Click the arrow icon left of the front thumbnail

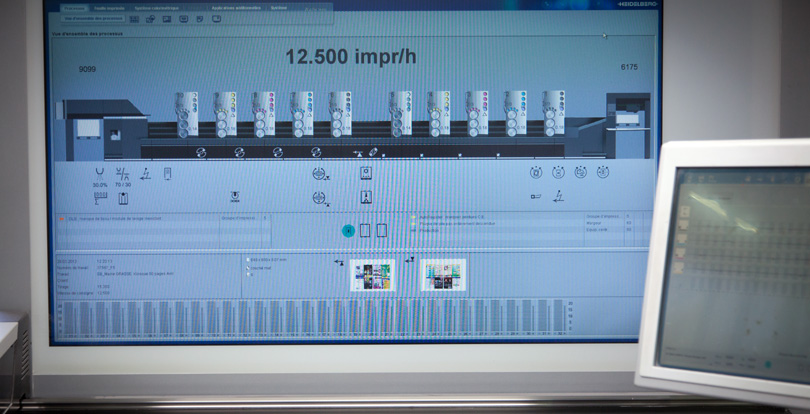point(339,263)
